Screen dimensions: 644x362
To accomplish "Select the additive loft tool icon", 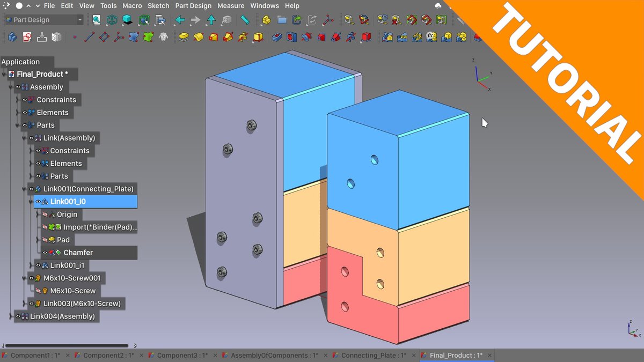I will click(x=214, y=37).
